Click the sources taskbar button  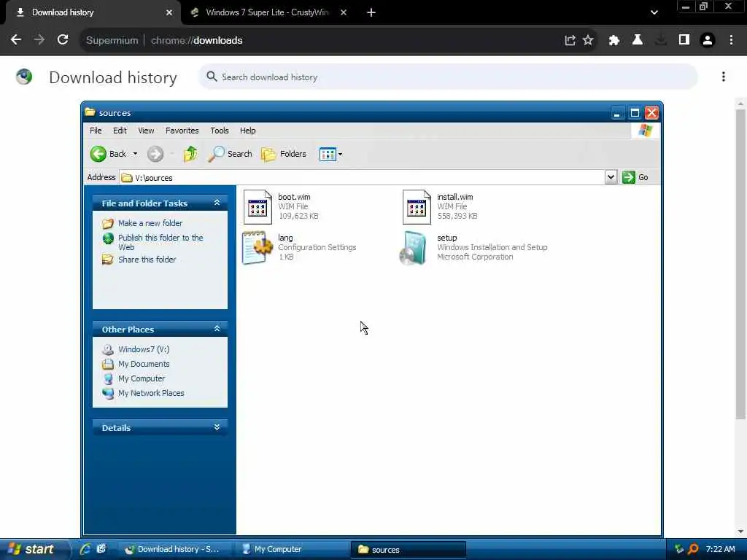coord(409,549)
